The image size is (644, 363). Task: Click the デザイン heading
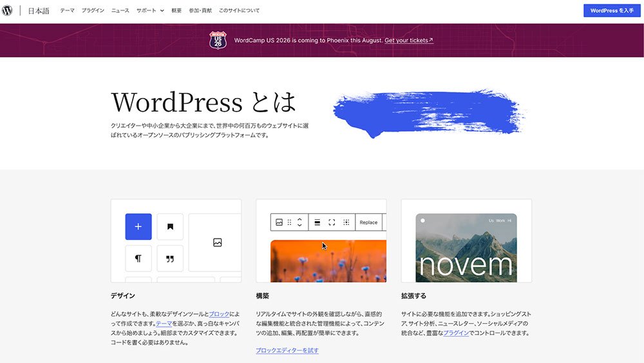123,295
